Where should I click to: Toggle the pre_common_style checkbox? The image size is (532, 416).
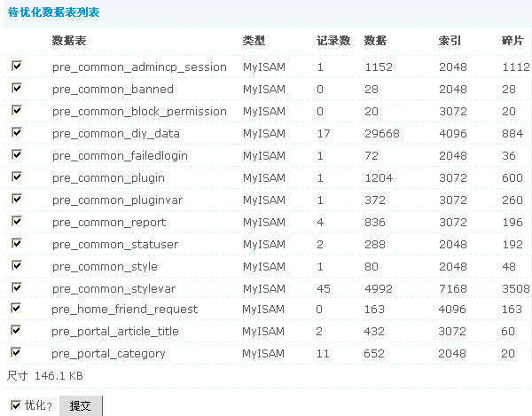click(x=17, y=265)
